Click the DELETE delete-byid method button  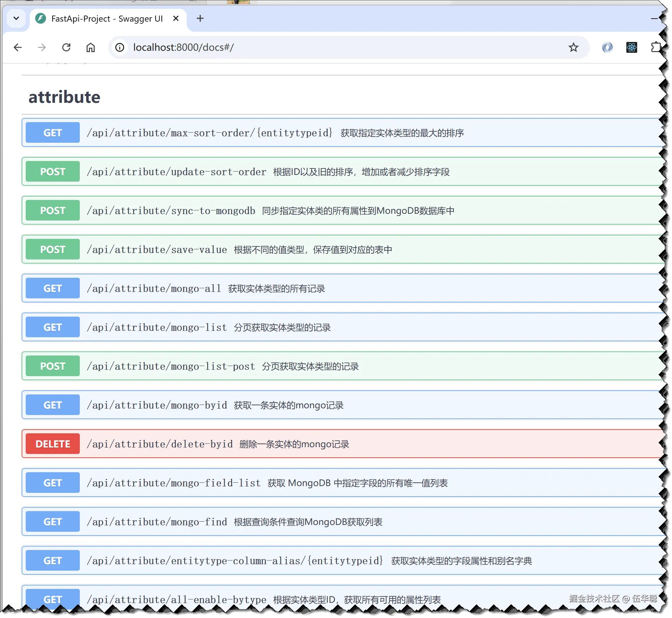click(x=53, y=444)
